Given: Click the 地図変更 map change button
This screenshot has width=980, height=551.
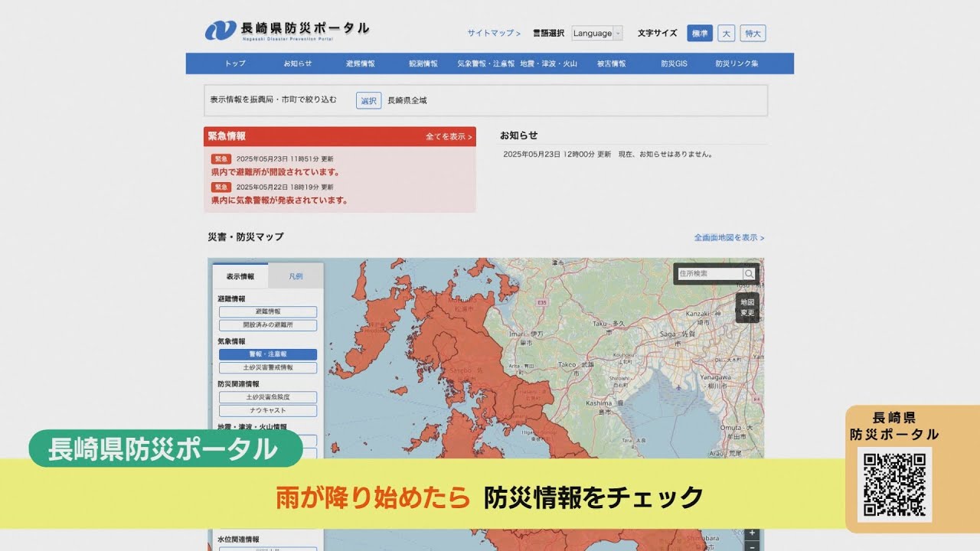Looking at the screenshot, I should [747, 308].
